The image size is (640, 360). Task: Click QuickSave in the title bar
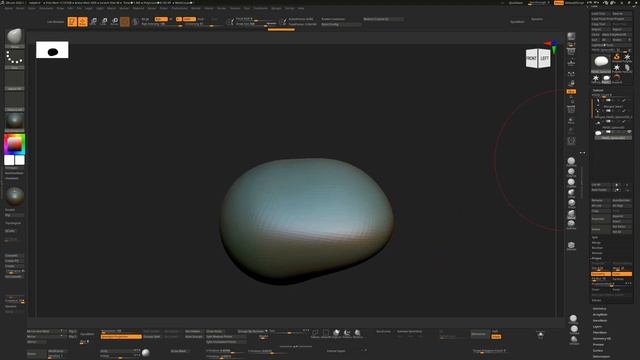point(516,2)
